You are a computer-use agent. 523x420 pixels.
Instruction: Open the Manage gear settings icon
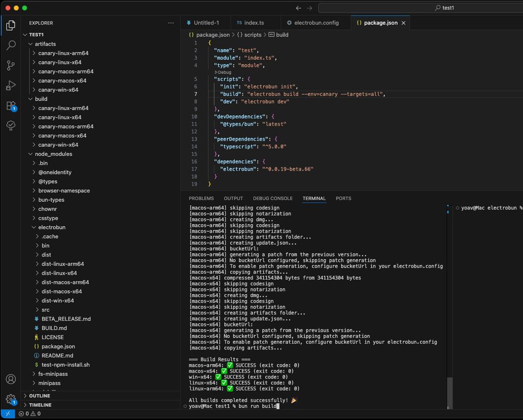(x=10, y=399)
